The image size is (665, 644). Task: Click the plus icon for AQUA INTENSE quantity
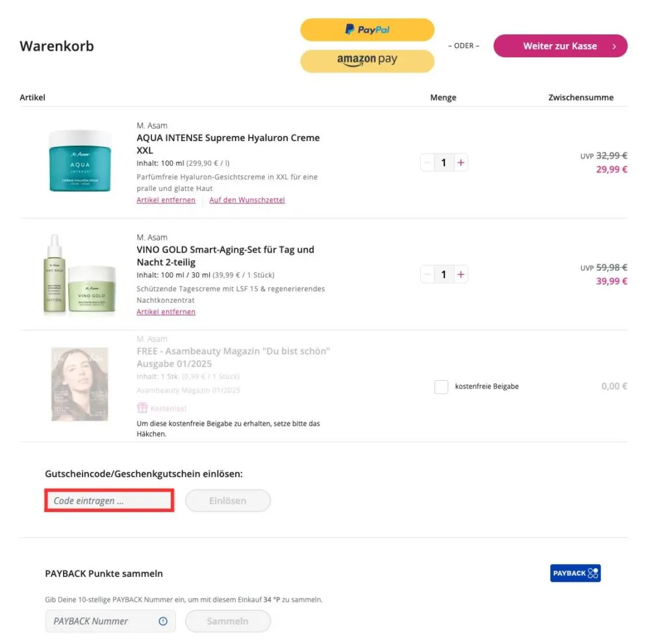460,162
